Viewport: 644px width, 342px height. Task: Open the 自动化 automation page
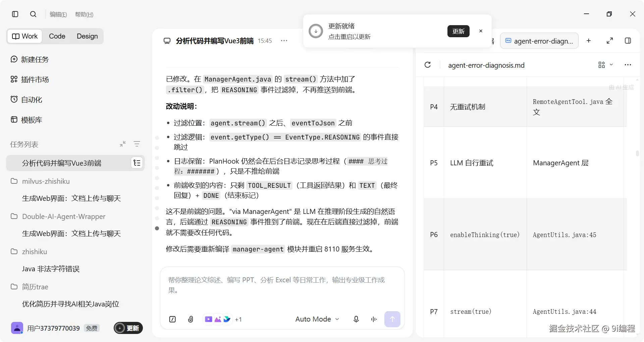(26, 100)
